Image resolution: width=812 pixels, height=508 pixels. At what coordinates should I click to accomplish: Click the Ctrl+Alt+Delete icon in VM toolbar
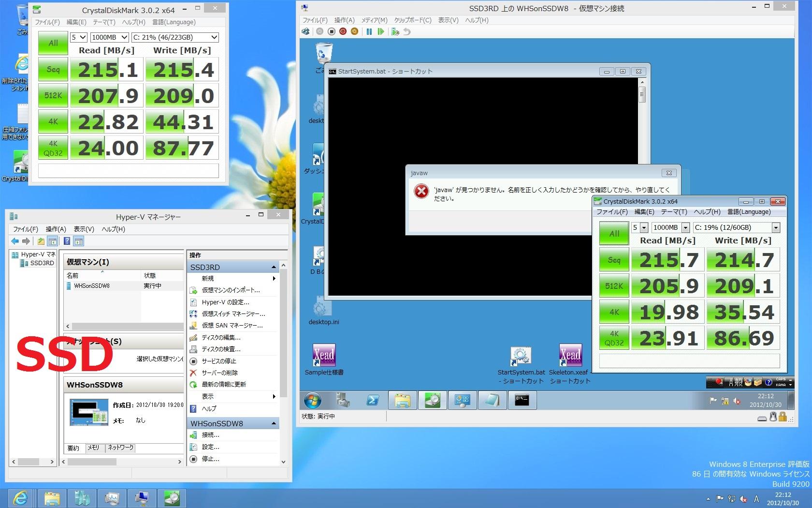click(305, 31)
